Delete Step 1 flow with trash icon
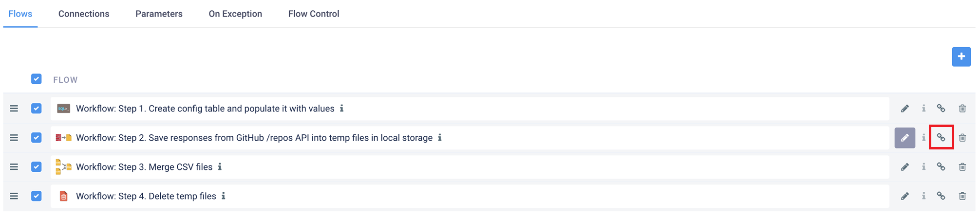 click(962, 109)
